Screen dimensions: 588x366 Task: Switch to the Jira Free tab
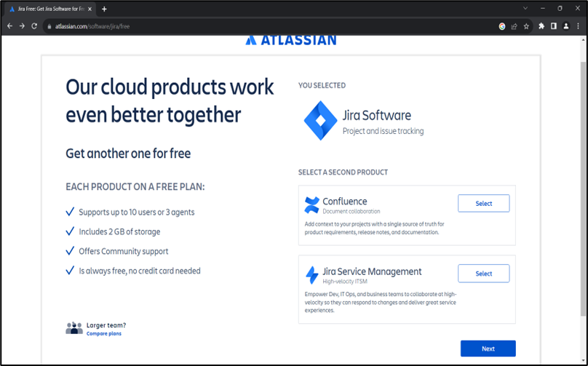[x=49, y=9]
